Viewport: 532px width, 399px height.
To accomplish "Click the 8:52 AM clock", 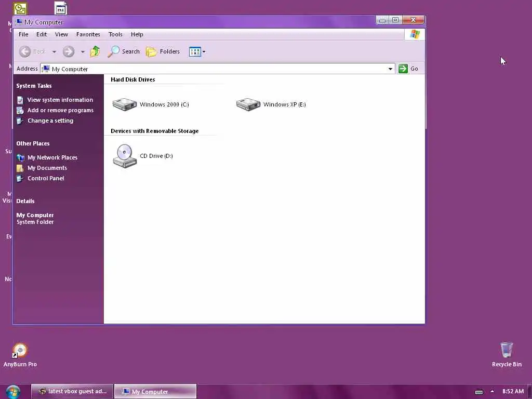I will coord(513,391).
